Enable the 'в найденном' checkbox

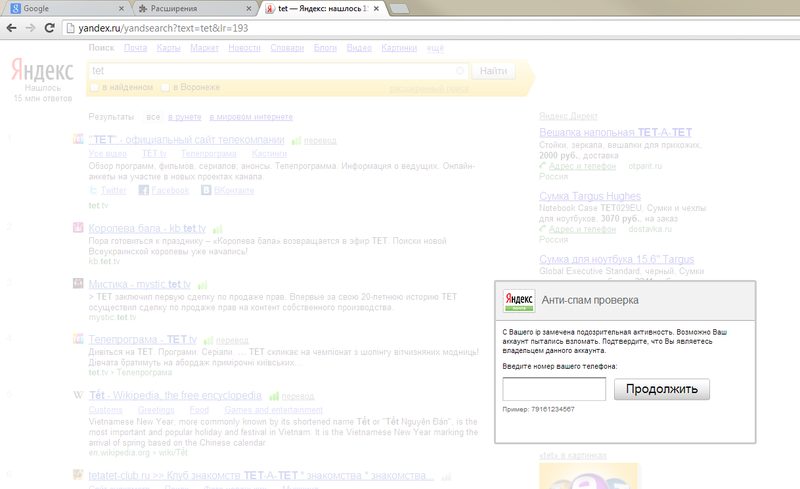point(94,88)
